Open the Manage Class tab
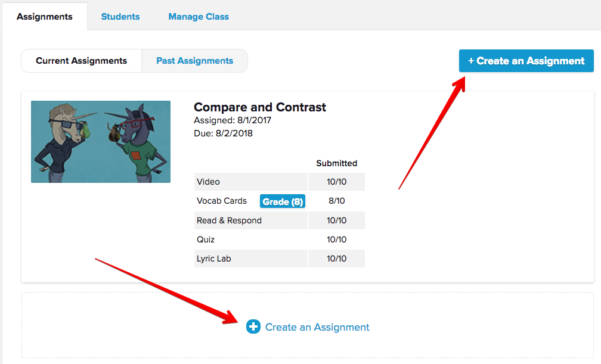The width and height of the screenshot is (601, 364). click(x=199, y=17)
